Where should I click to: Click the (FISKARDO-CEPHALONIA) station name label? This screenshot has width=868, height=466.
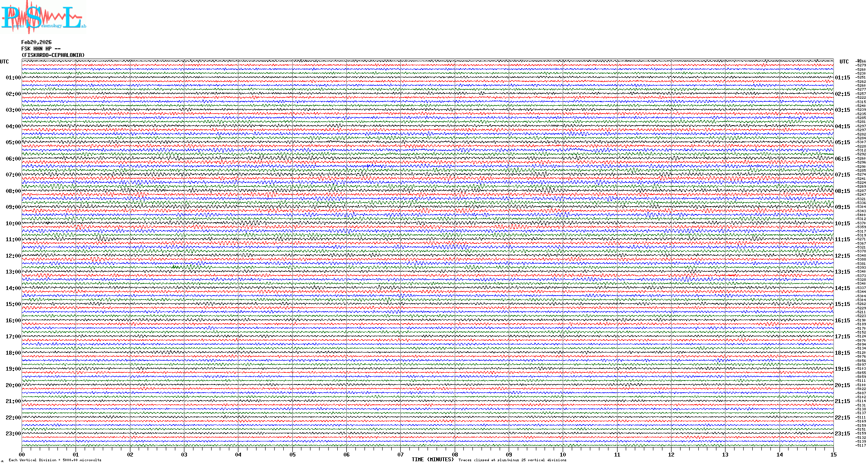53,55
